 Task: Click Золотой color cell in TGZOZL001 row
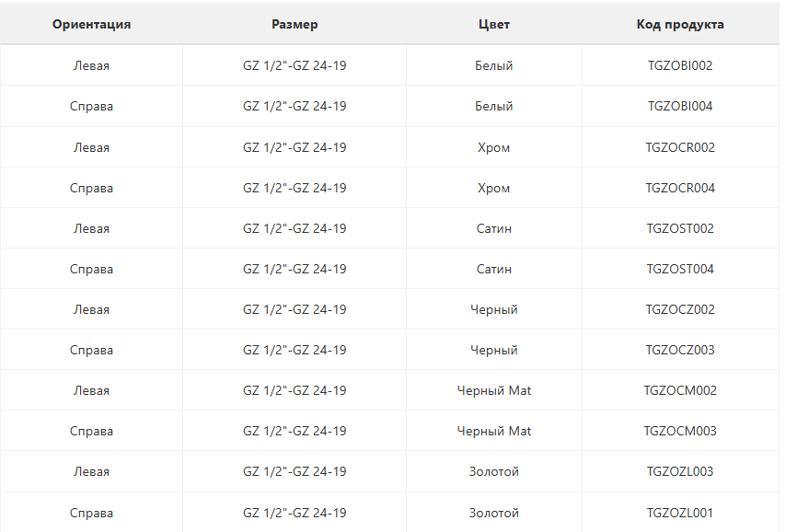click(494, 513)
